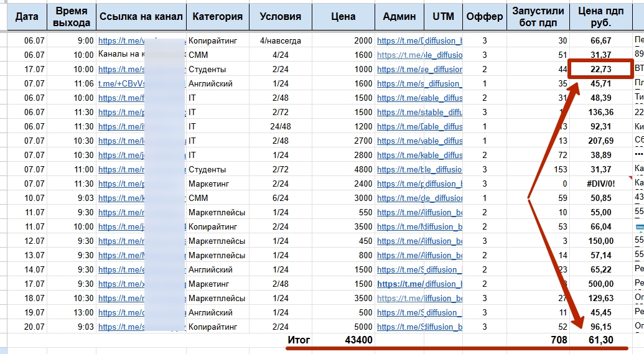
Task: Click the 11:06 time cell
Action: tap(72, 83)
